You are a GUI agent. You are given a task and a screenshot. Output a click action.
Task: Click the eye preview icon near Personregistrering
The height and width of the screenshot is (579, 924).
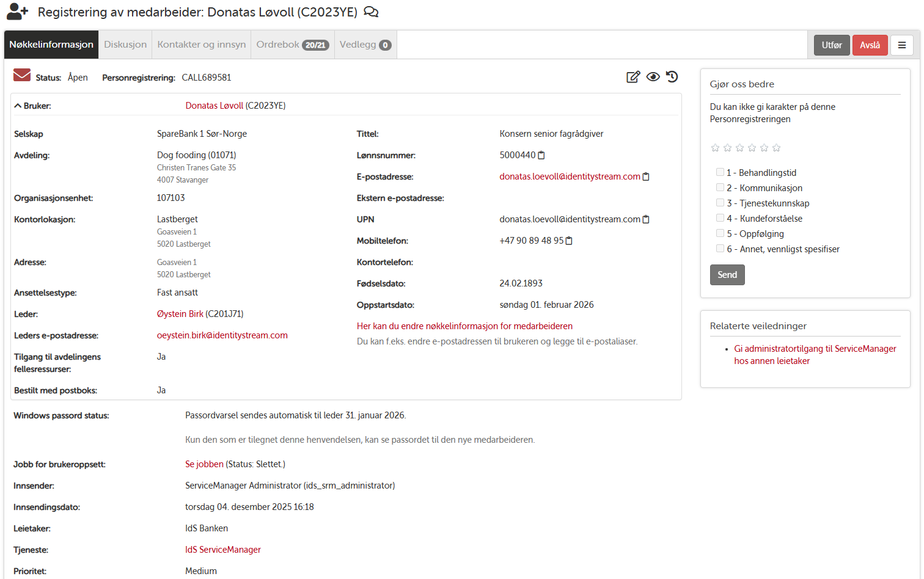click(x=653, y=77)
